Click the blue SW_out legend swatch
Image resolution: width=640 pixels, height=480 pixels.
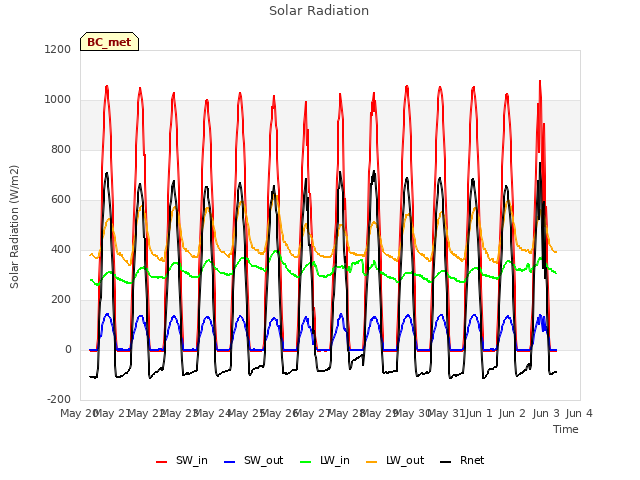[x=230, y=462]
